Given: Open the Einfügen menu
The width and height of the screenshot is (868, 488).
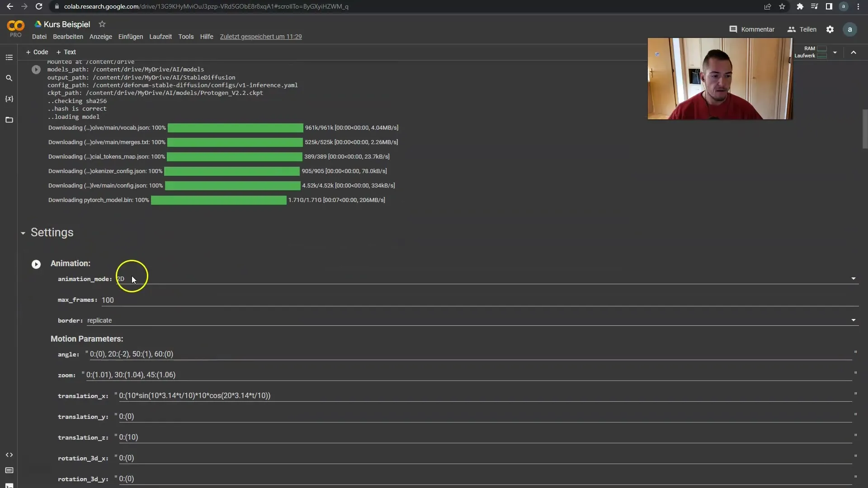Looking at the screenshot, I should pos(131,37).
